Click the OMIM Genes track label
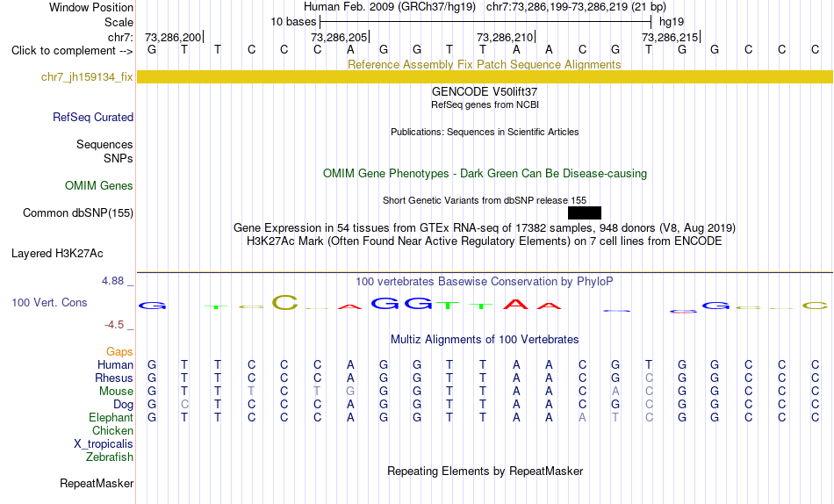 pyautogui.click(x=99, y=186)
